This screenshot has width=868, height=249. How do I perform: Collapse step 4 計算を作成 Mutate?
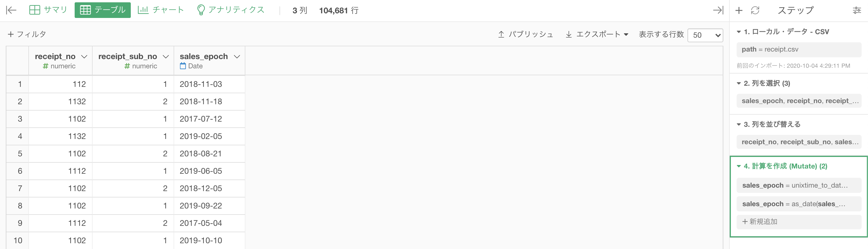739,166
